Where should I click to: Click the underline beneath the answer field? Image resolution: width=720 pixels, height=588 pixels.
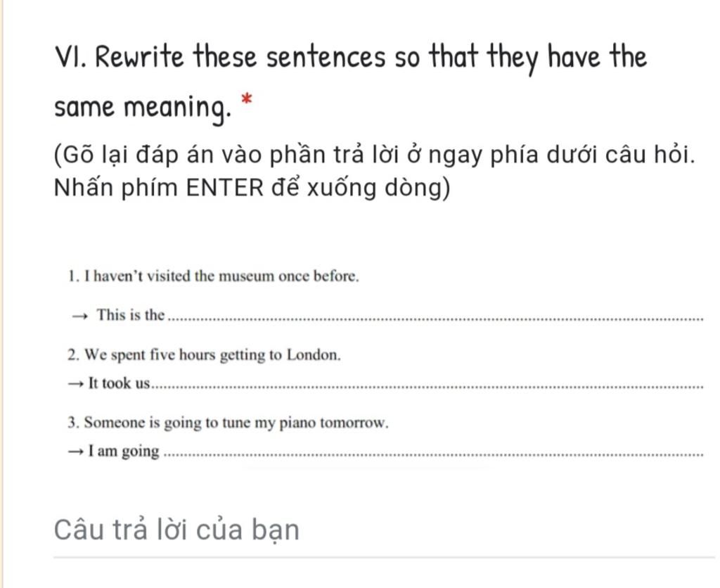(x=384, y=557)
